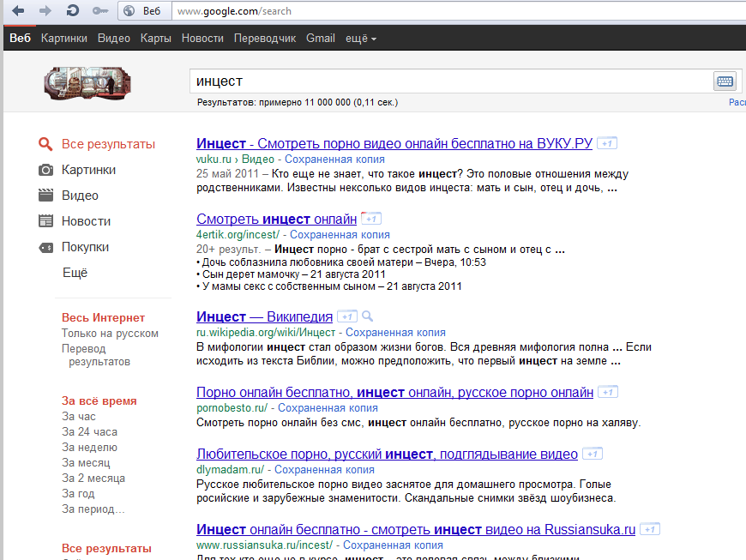This screenshot has width=746, height=560.
Task: Click +1 button on Смотреть инцест онлайн result
Action: click(x=371, y=219)
